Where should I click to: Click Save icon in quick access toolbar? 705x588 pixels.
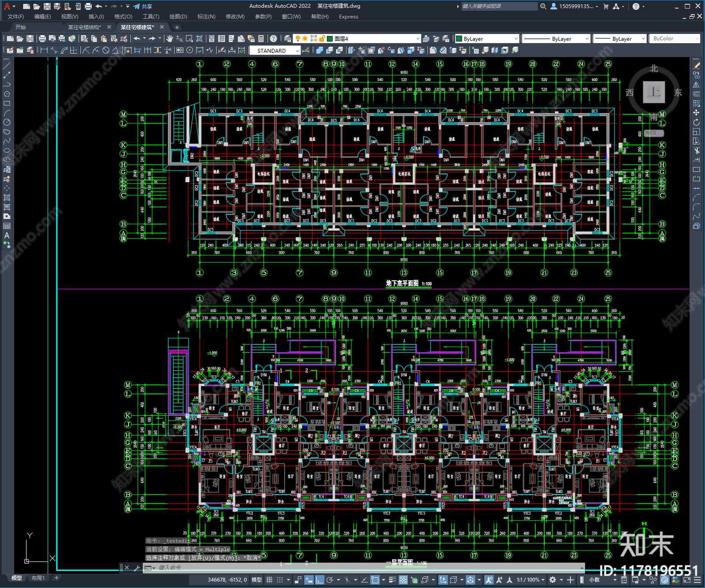tap(47, 6)
